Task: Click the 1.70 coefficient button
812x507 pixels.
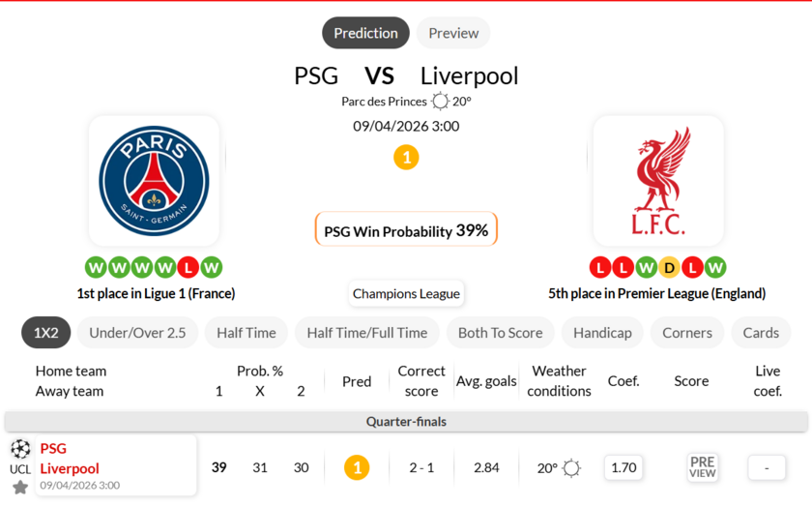Action: 623,467
